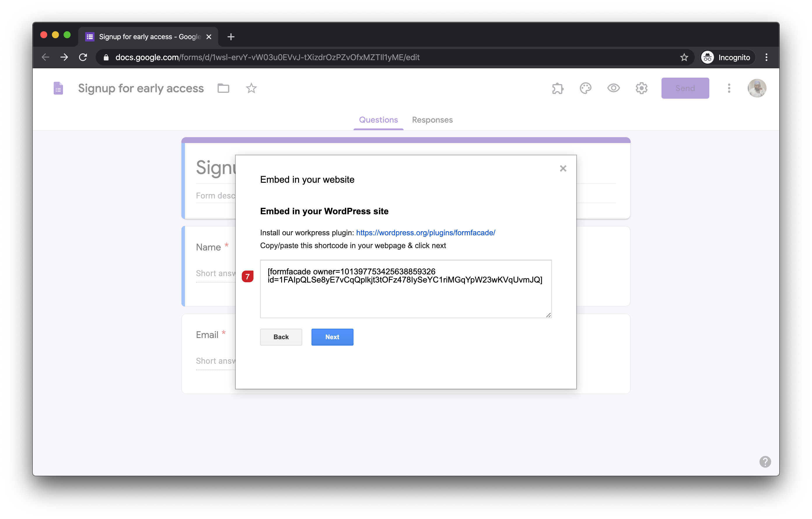The height and width of the screenshot is (519, 812).
Task: Open the customize theme palette icon
Action: 585,88
